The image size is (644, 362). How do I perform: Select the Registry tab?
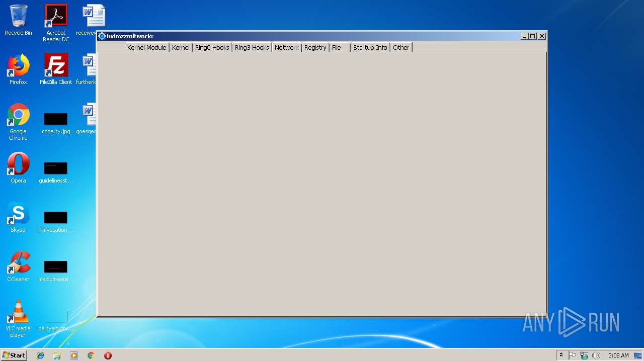pyautogui.click(x=315, y=47)
